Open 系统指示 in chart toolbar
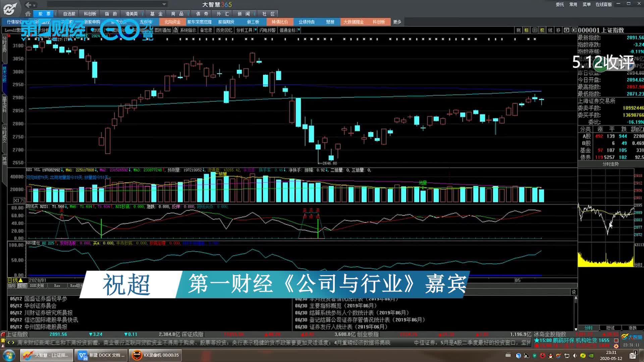The image size is (644, 362). coord(188,30)
